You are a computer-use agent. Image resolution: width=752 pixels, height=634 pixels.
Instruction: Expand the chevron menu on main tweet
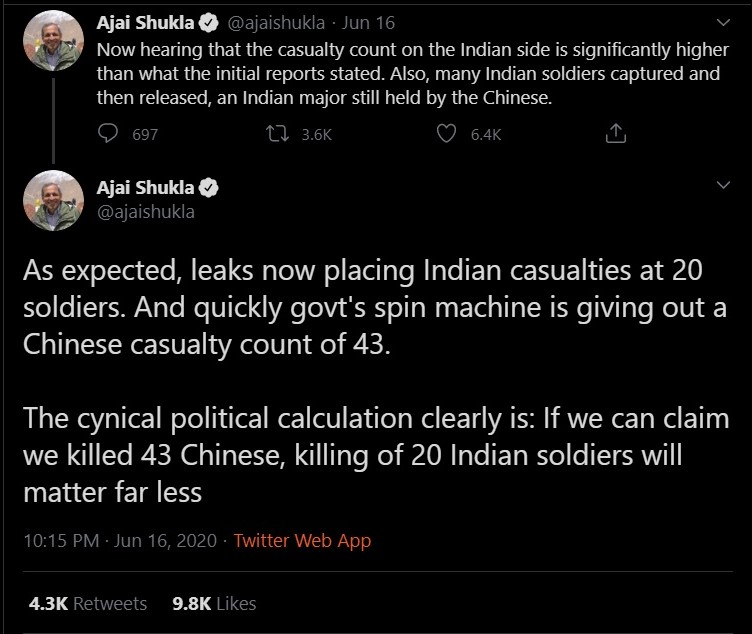tap(724, 186)
